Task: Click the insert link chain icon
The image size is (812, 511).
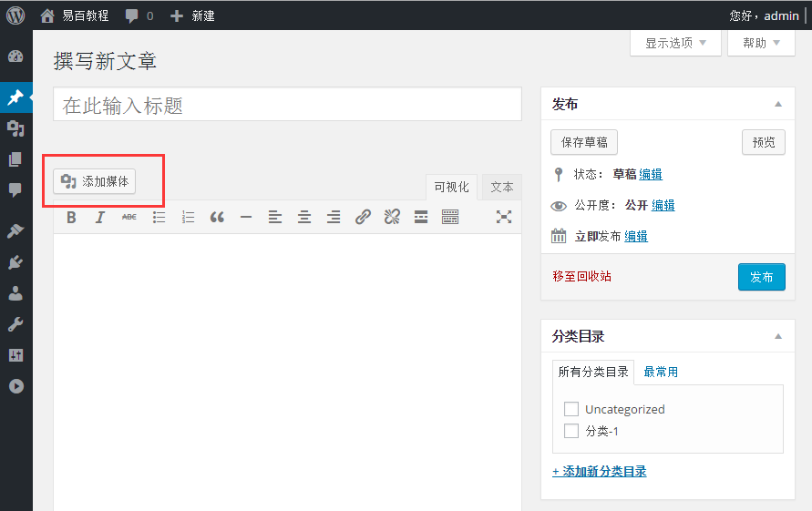Action: [x=363, y=217]
